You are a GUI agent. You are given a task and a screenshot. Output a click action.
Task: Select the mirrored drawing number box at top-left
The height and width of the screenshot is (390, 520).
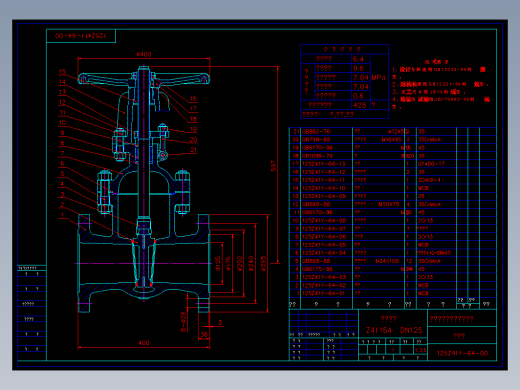click(81, 36)
